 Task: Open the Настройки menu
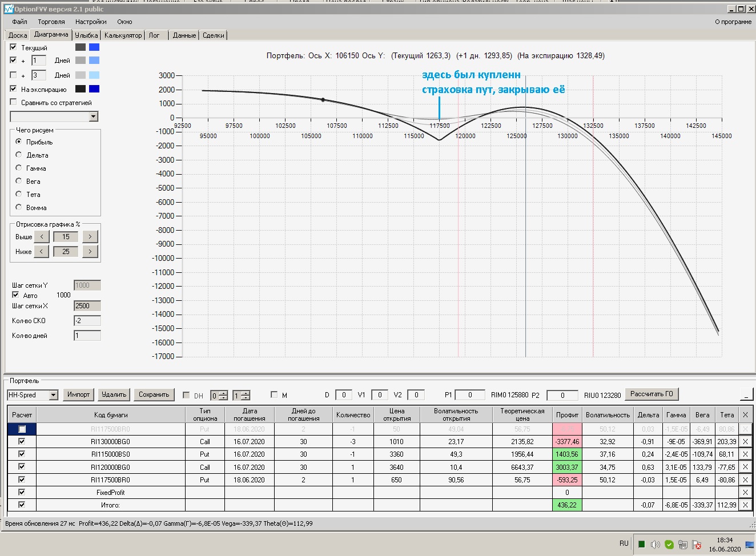[91, 22]
